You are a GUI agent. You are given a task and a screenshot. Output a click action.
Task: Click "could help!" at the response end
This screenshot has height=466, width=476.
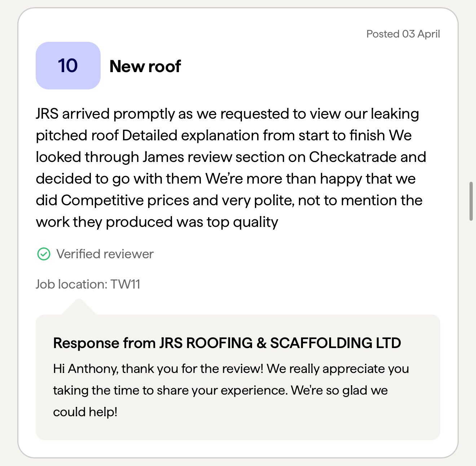pyautogui.click(x=85, y=412)
